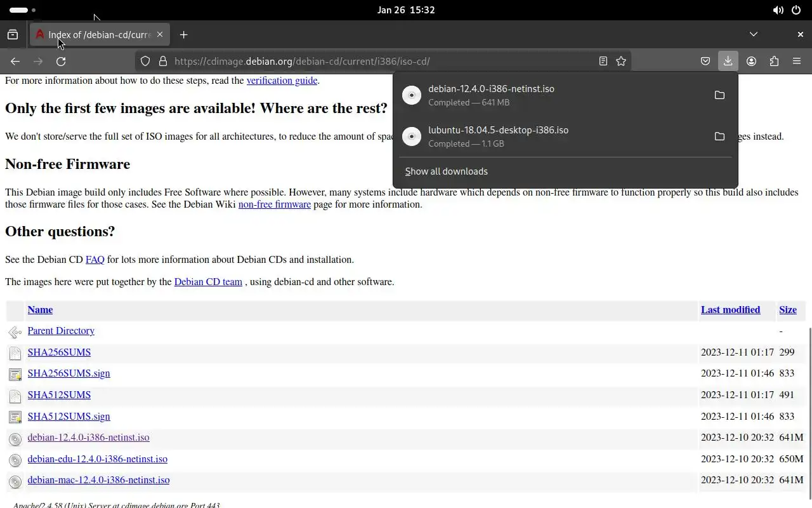Download debian-12.4.0-i386-netinst.iso from listing

click(88, 438)
